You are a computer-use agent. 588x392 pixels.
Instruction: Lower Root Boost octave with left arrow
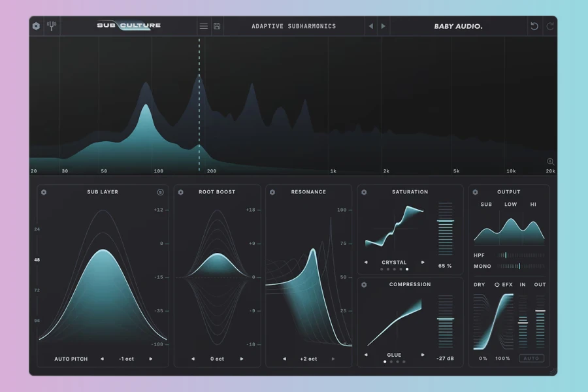click(x=193, y=359)
